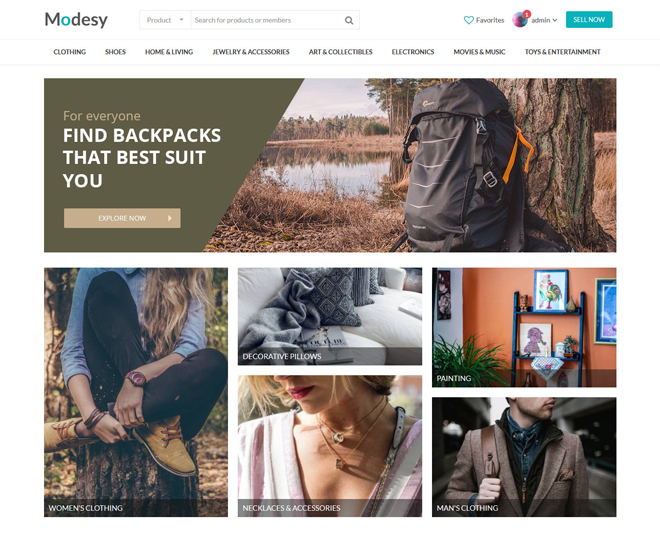
Task: Open the Product search type dropdown
Action: pos(165,20)
